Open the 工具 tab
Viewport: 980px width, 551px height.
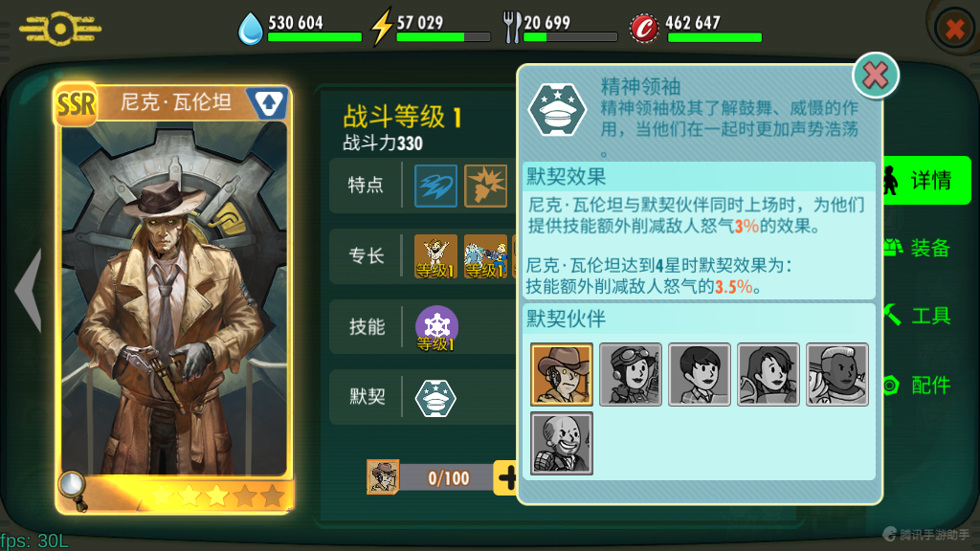point(918,316)
